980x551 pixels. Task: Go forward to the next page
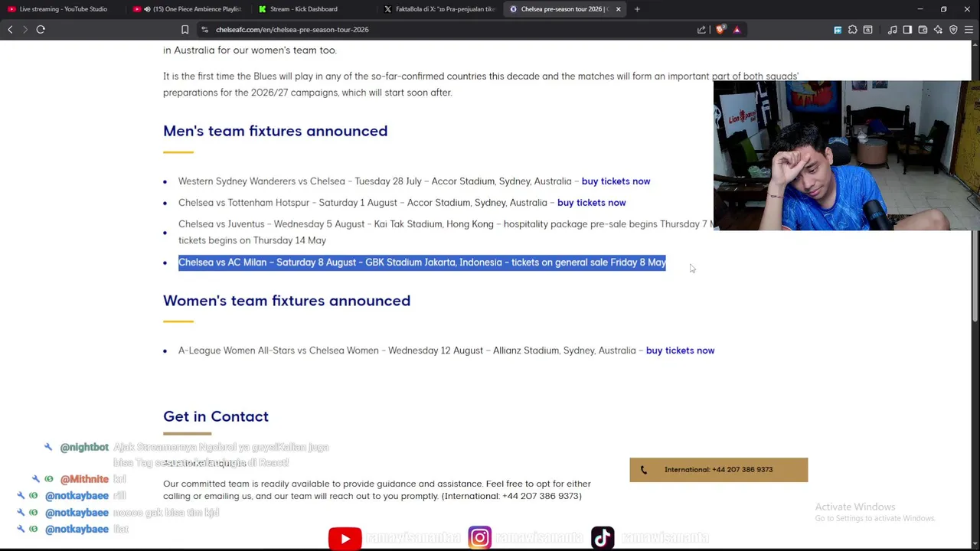tap(24, 30)
